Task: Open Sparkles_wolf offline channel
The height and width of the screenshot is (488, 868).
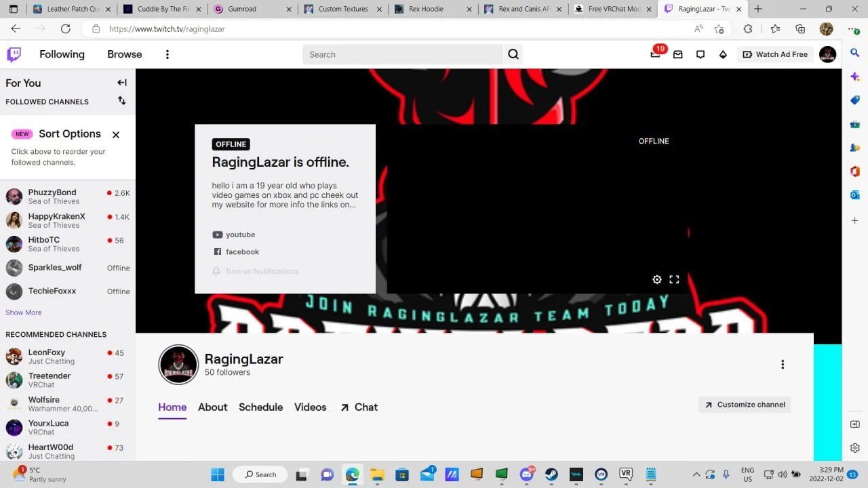Action: (68, 268)
